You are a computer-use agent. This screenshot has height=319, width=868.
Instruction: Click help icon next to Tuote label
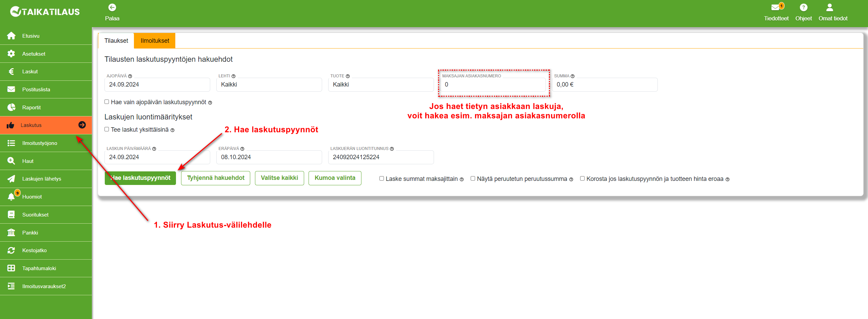point(348,76)
